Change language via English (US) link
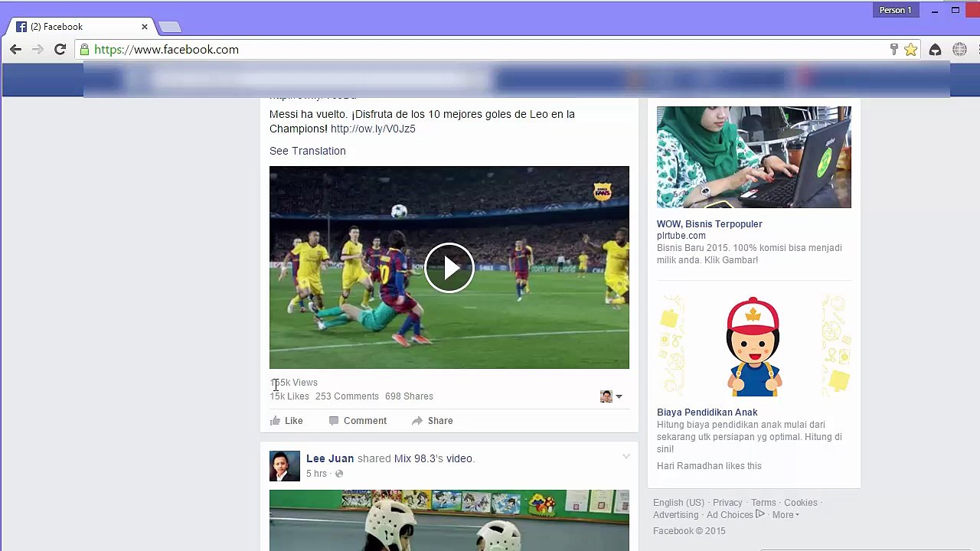Viewport: 980px width, 551px height. 678,503
